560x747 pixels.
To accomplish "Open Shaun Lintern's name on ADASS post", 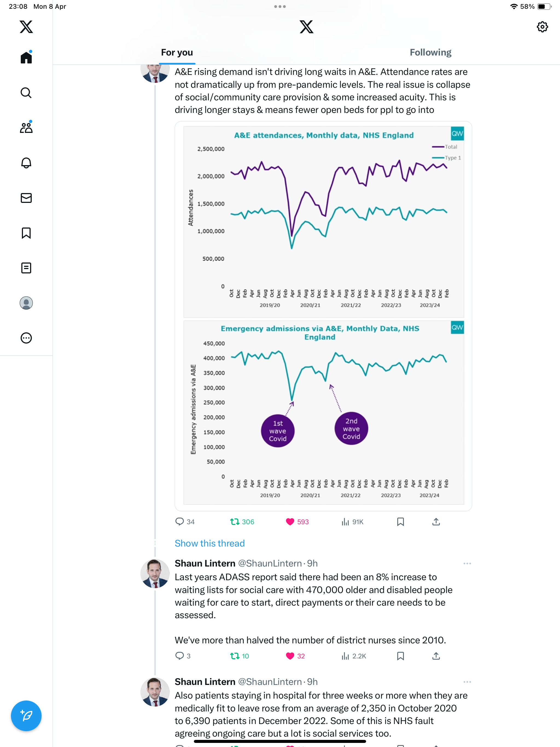I will 205,563.
